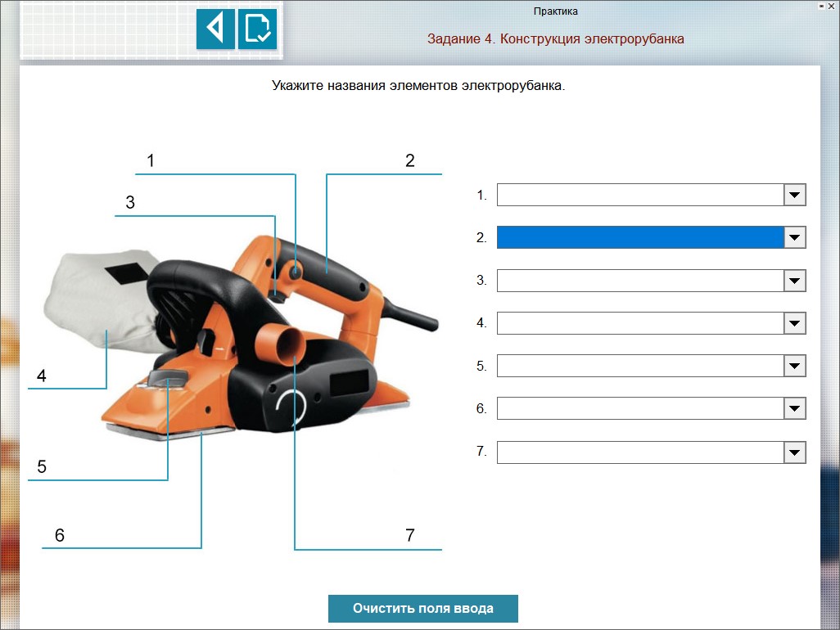Click the answer field for item 7
Viewport: 840px width, 630px height.
[x=640, y=452]
